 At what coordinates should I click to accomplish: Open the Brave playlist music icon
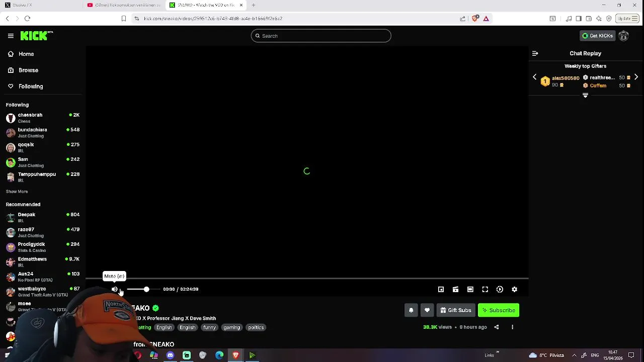tap(569, 19)
